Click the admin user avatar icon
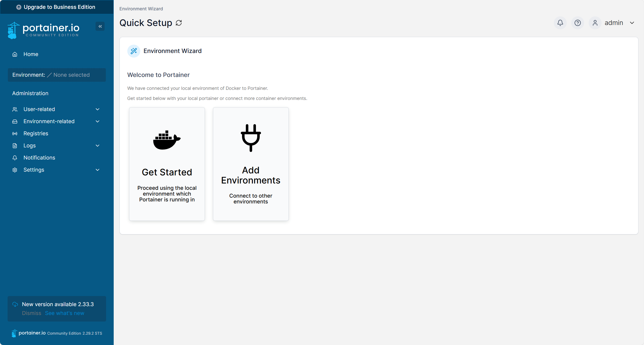 pos(595,23)
